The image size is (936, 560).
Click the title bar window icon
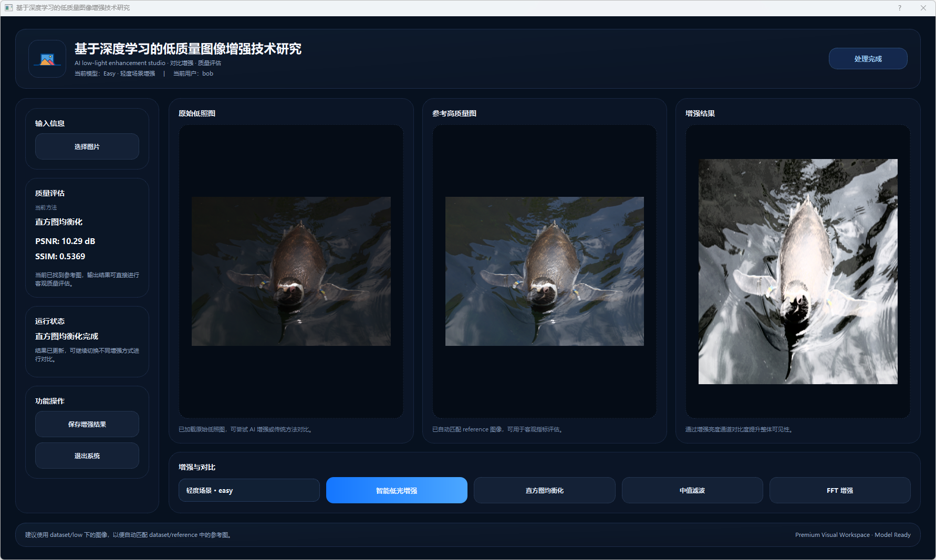(8, 8)
